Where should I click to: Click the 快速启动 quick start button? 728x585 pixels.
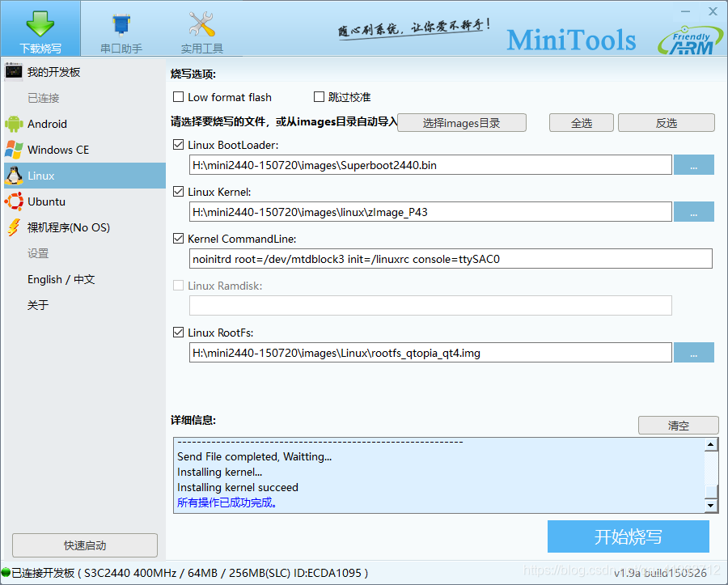coord(85,545)
